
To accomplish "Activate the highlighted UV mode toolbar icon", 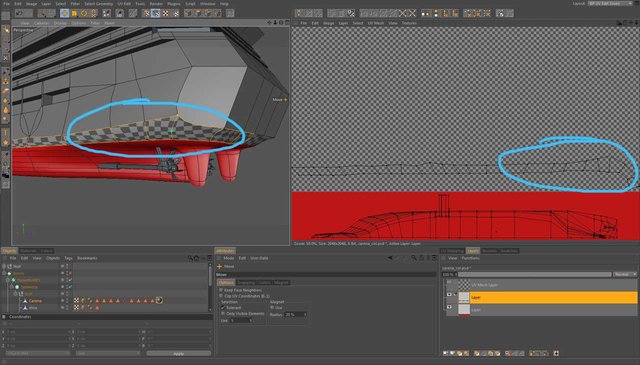I will tap(156, 13).
